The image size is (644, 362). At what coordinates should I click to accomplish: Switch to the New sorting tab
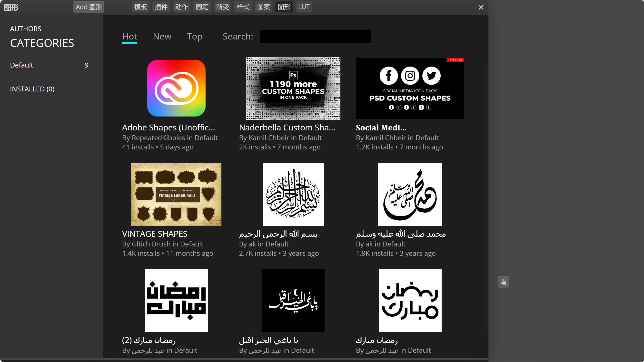pyautogui.click(x=162, y=37)
